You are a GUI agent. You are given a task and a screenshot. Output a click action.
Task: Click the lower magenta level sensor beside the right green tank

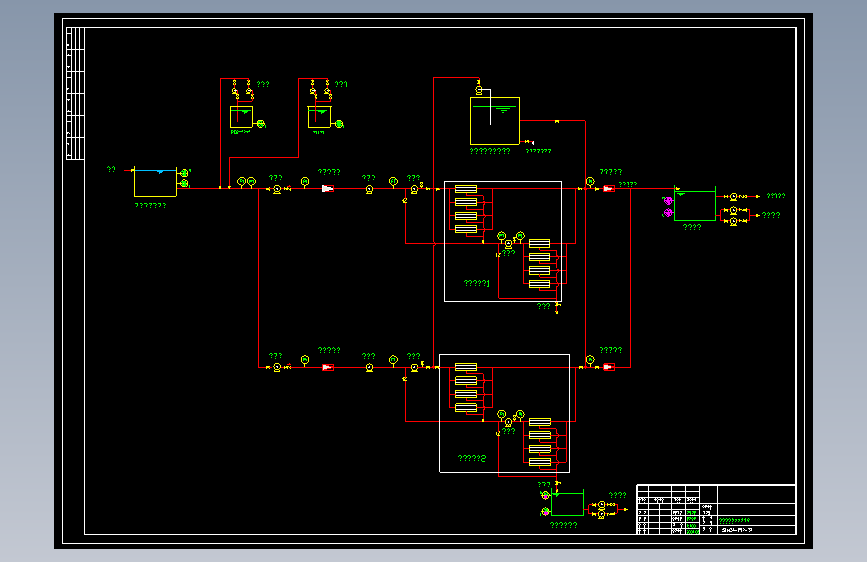pos(668,212)
